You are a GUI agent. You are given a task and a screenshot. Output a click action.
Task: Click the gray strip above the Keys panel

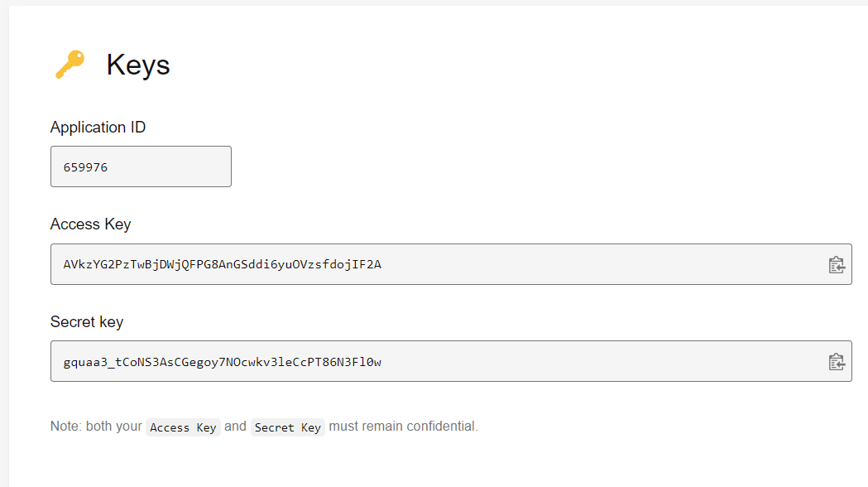(434, 2)
